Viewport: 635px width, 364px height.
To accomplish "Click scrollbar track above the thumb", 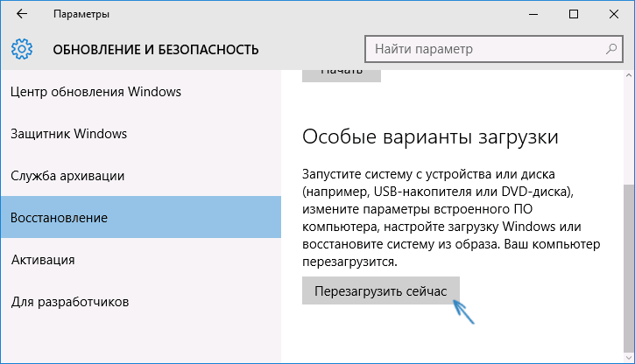I will coord(628,131).
